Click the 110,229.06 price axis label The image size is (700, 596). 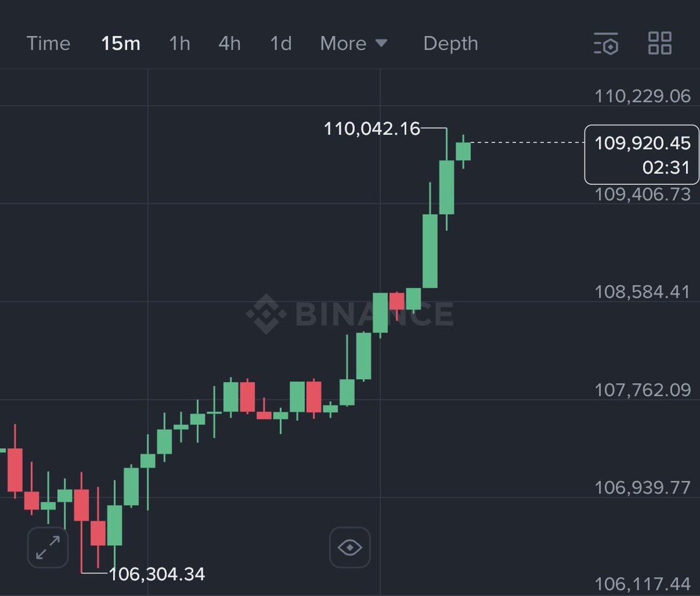642,96
